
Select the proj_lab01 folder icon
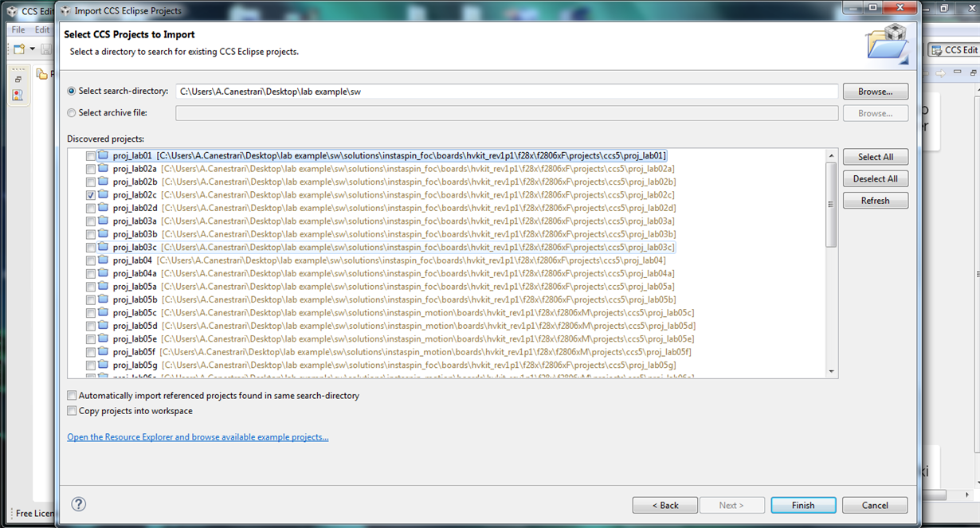click(103, 156)
